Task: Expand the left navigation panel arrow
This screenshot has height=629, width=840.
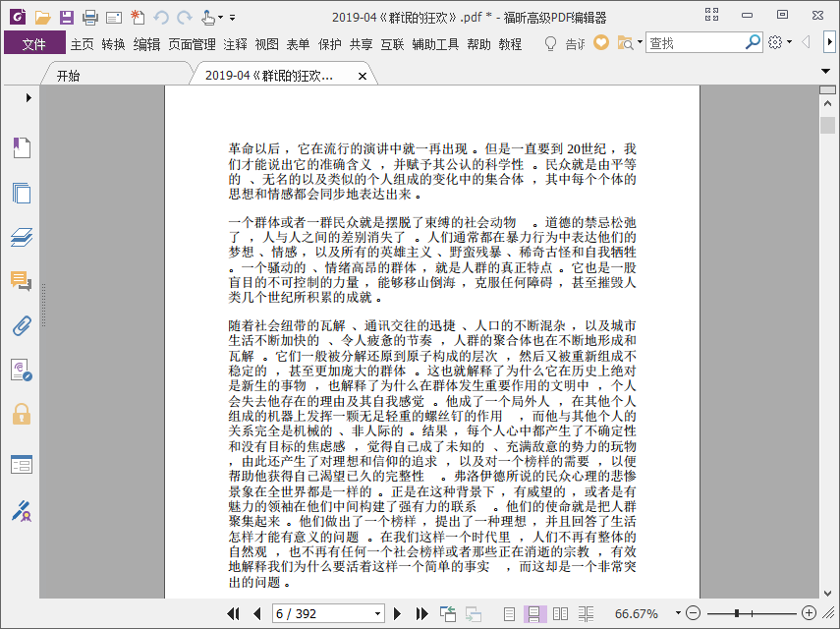Action: (28, 97)
